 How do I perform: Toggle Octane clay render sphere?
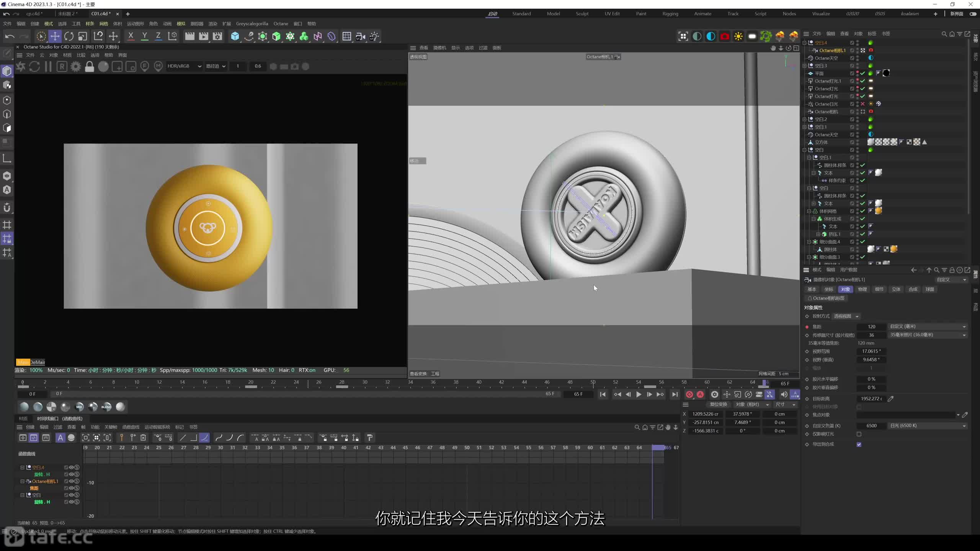(103, 67)
